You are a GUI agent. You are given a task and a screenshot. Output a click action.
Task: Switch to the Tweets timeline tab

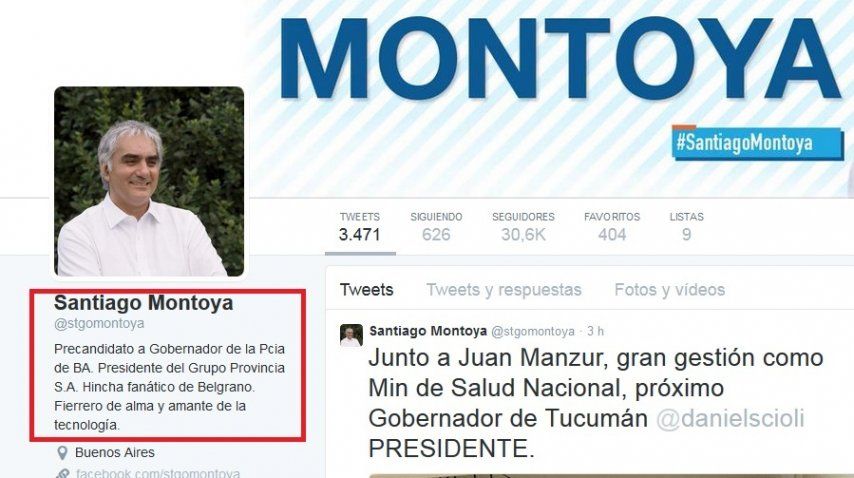pos(367,290)
